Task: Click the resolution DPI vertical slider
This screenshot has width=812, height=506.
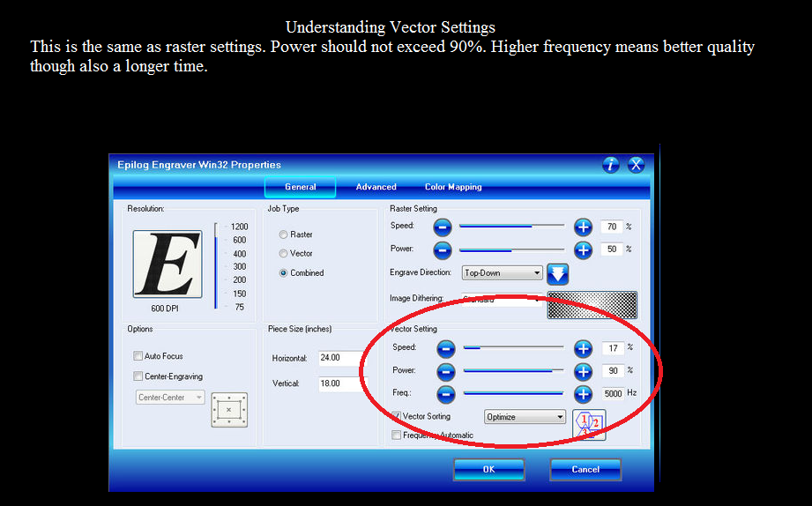Action: coord(216,266)
